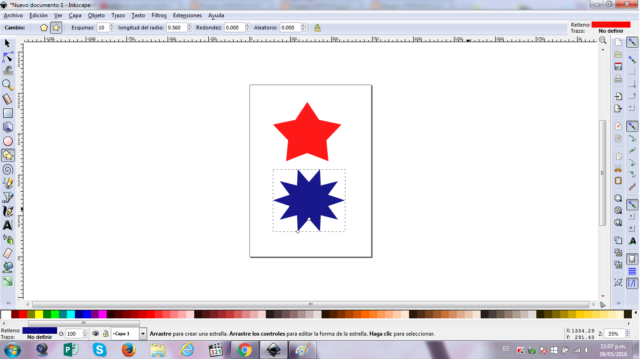Open the Capa 1 layer dropdown
This screenshot has width=644, height=359.
coord(143,334)
